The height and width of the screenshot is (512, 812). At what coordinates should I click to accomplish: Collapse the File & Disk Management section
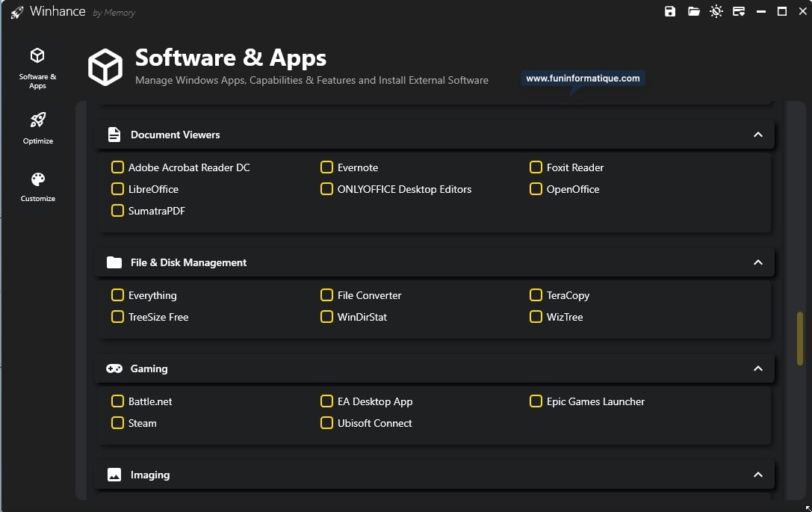tap(758, 262)
